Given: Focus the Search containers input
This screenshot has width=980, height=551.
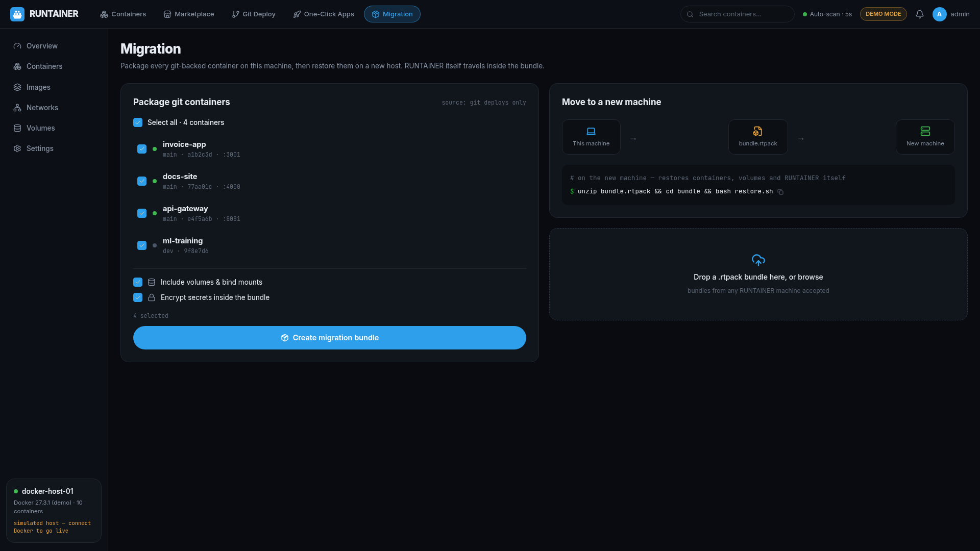Looking at the screenshot, I should click(737, 14).
